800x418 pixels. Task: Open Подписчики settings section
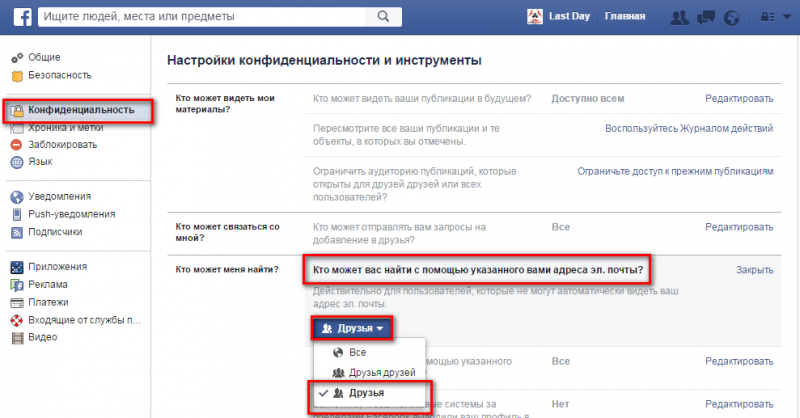click(55, 232)
